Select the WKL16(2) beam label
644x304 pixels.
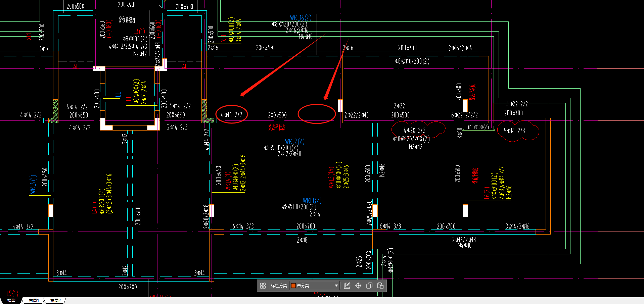301,18
